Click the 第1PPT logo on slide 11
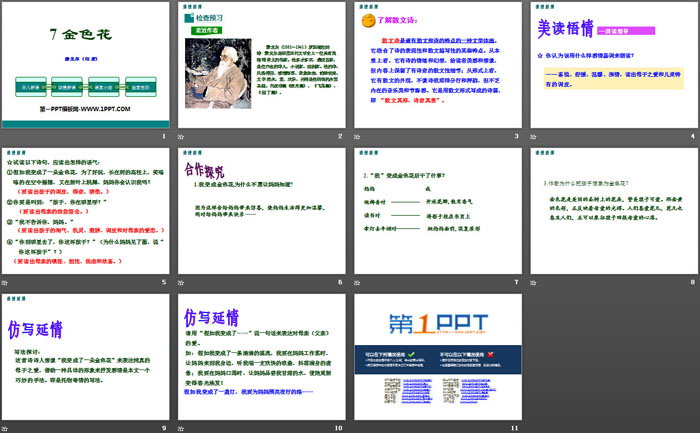Image resolution: width=700 pixels, height=433 pixels. click(436, 326)
